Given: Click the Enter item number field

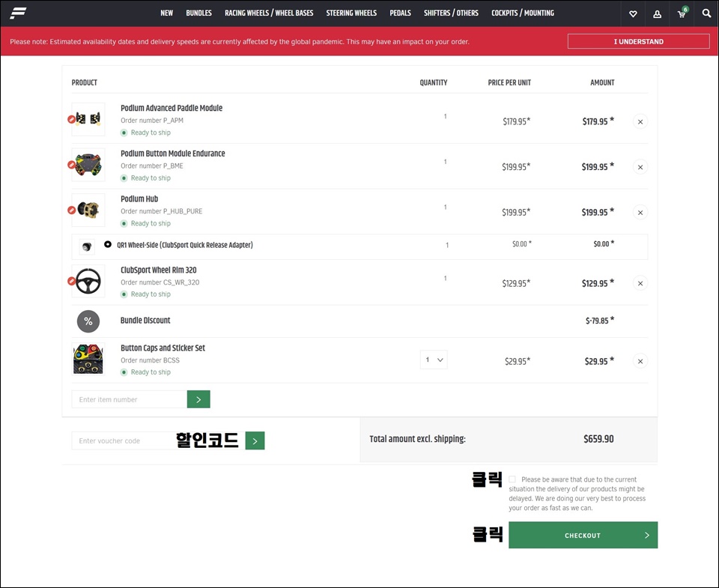Looking at the screenshot, I should (130, 399).
